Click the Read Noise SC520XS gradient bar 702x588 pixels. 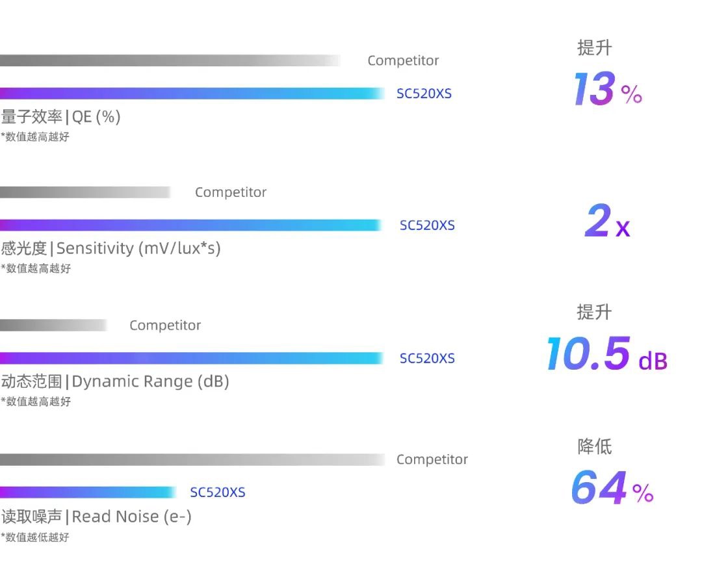click(x=88, y=492)
